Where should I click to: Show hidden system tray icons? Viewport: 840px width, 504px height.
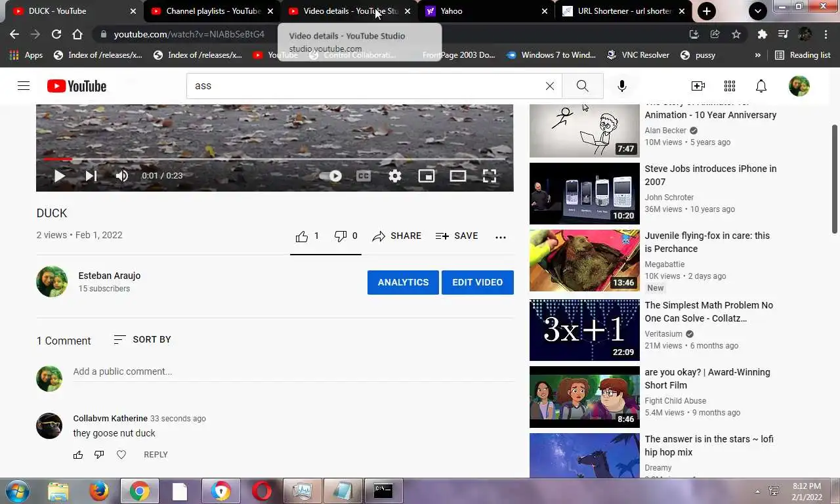[x=757, y=491]
